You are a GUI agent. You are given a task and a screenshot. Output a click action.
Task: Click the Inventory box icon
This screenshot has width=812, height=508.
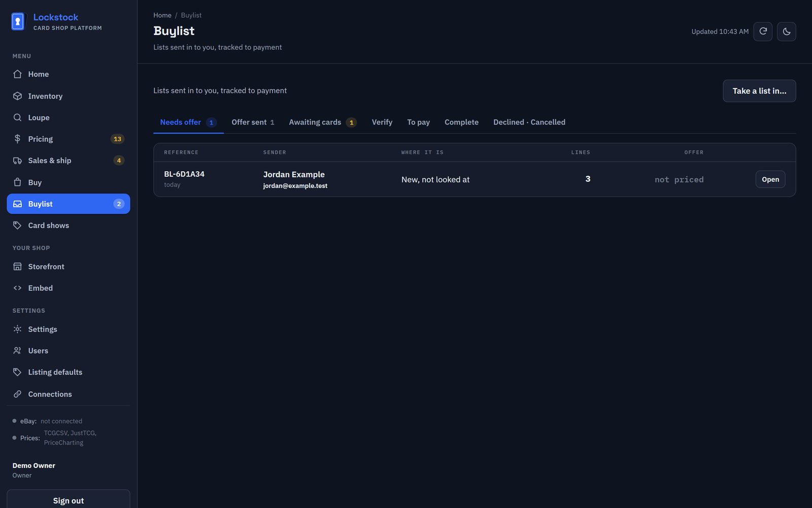click(x=17, y=96)
